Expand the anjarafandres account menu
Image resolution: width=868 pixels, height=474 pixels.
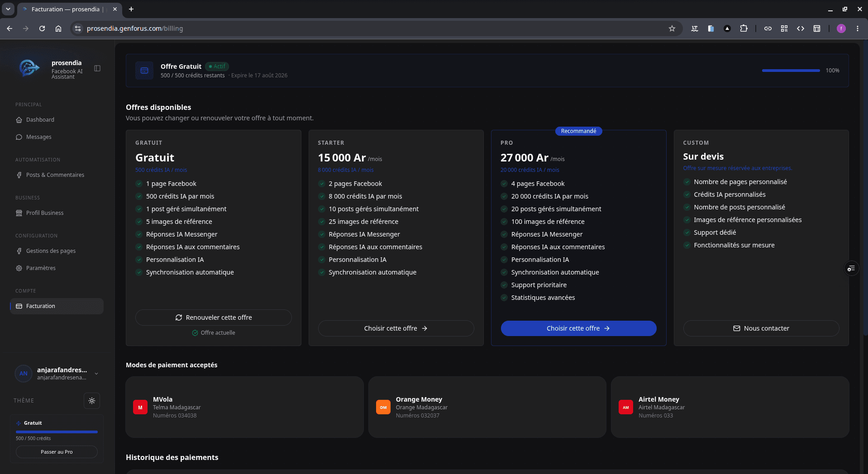coord(96,374)
